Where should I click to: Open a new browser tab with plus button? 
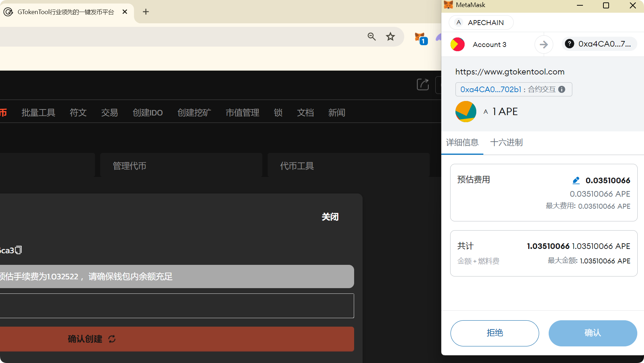[x=146, y=12]
